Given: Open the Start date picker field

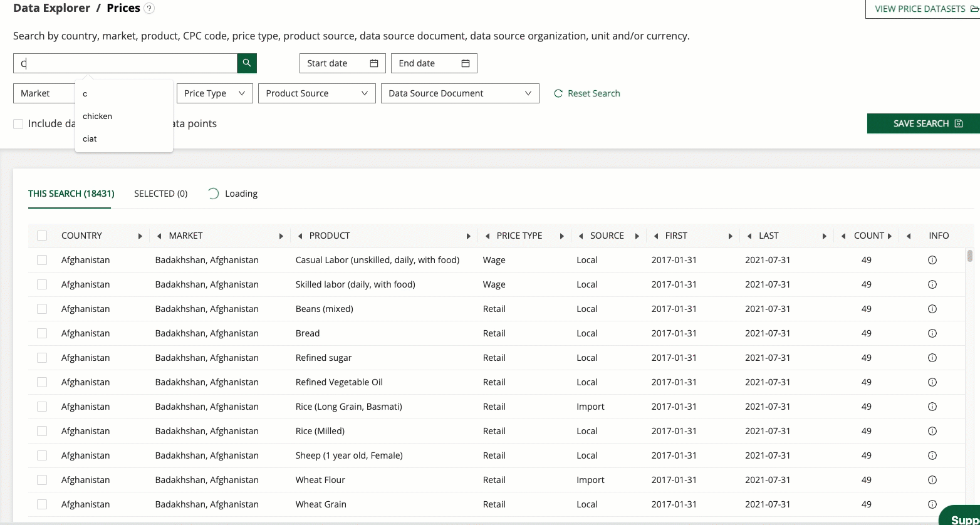Looking at the screenshot, I should click(342, 63).
